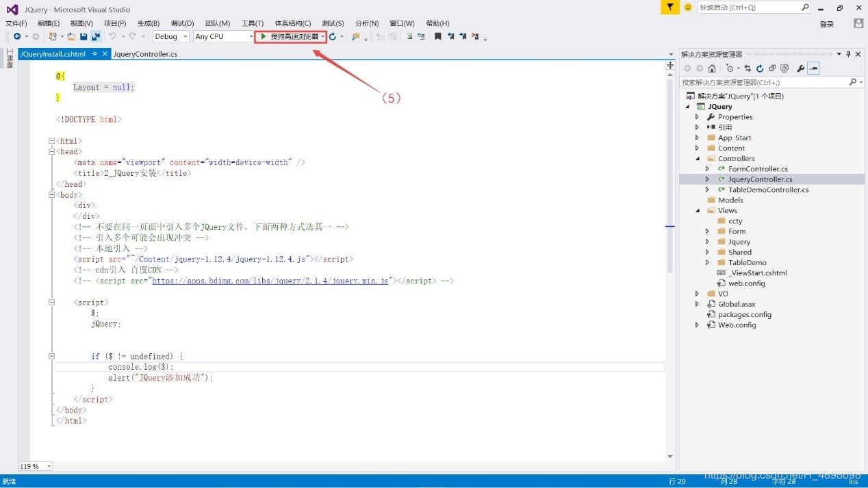Switch to the JqueryController.cs editor tab
Viewport: 868px width, 488px height.
[144, 54]
